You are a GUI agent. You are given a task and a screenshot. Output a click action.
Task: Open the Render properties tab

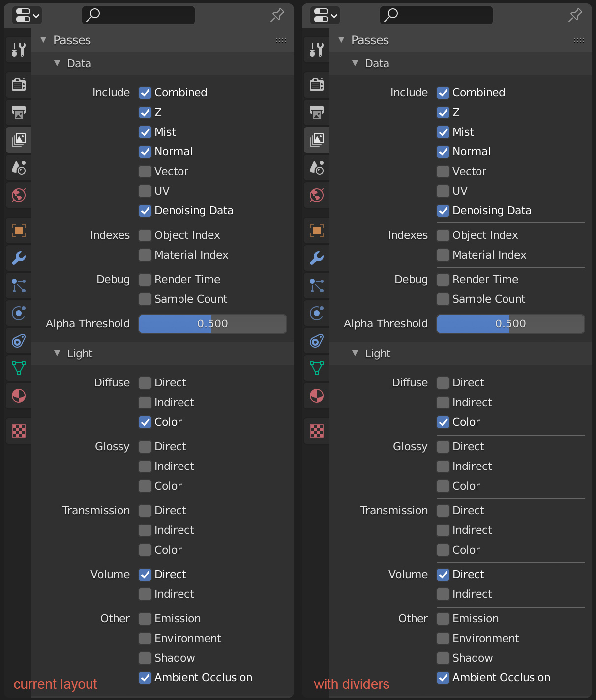18,85
